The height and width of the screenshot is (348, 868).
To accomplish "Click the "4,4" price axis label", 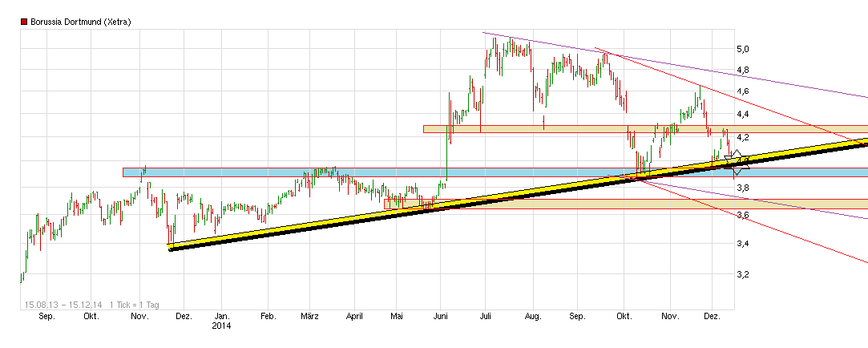I will coord(743,114).
